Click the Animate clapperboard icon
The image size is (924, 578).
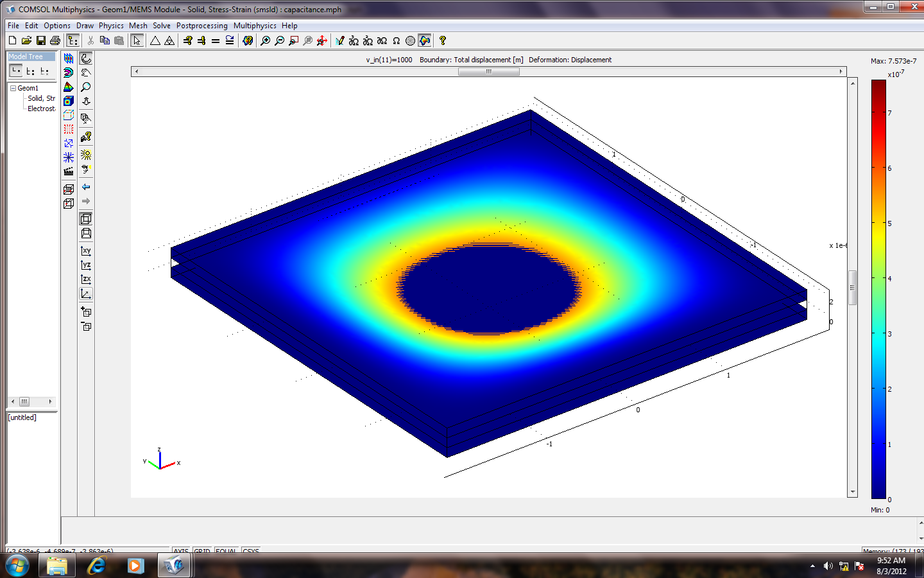(x=69, y=171)
